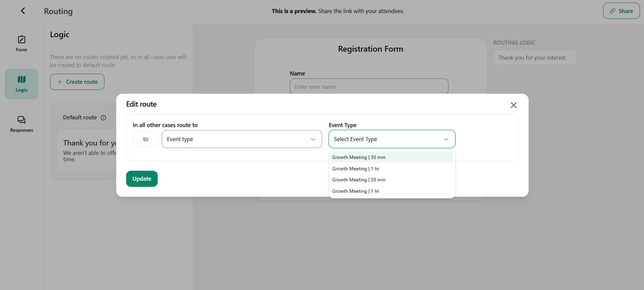Click the Update button
Screen dimensions: 644x290
(x=142, y=179)
